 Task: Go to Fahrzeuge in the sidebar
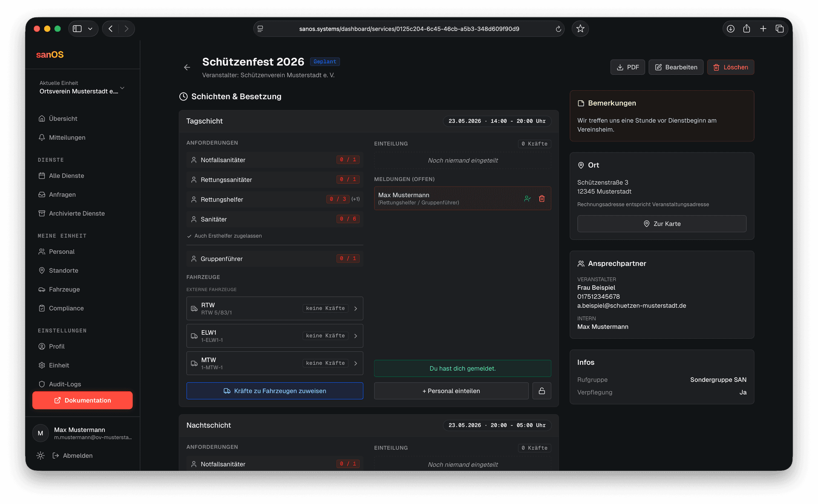click(x=64, y=289)
